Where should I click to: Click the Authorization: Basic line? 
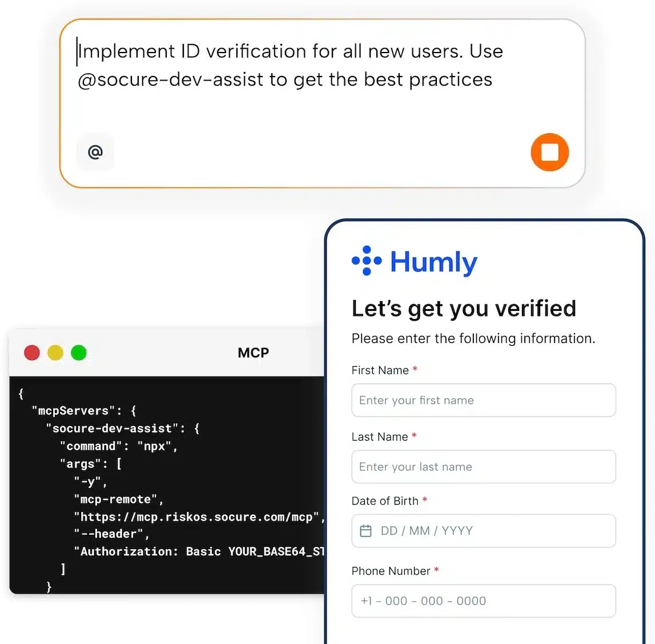coord(199,551)
